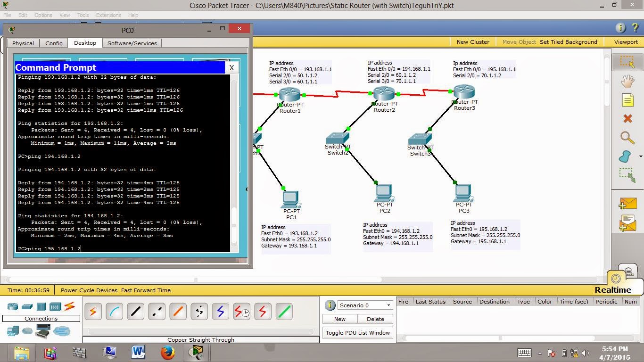Image resolution: width=644 pixels, height=362 pixels.
Task: Select the Multiuser Connection cloud icon
Action: click(62, 331)
